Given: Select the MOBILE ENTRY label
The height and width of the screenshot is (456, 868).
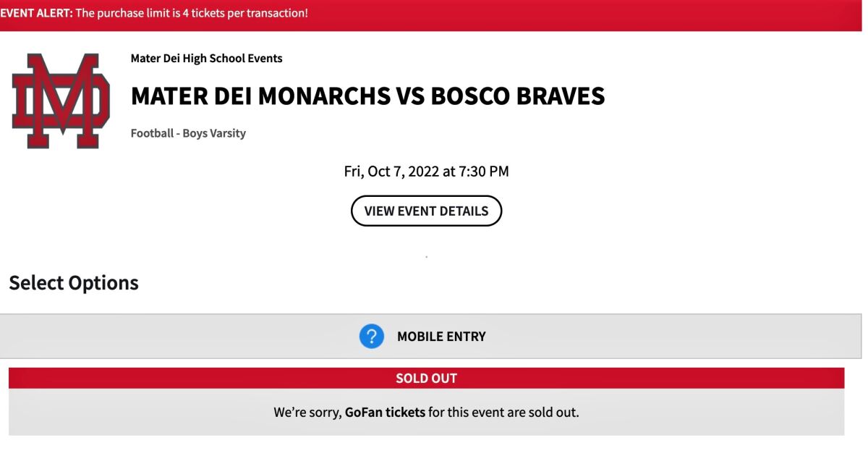Looking at the screenshot, I should (x=441, y=337).
